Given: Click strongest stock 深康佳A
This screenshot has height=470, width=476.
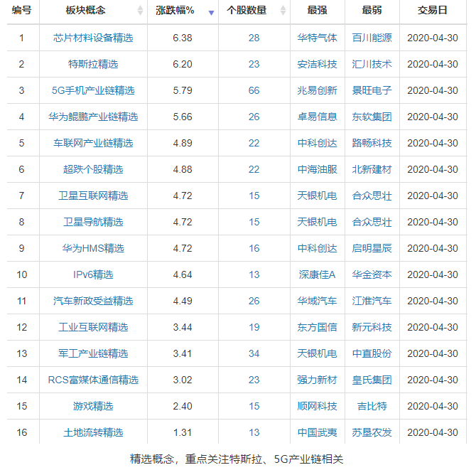Looking at the screenshot, I should coord(318,274).
